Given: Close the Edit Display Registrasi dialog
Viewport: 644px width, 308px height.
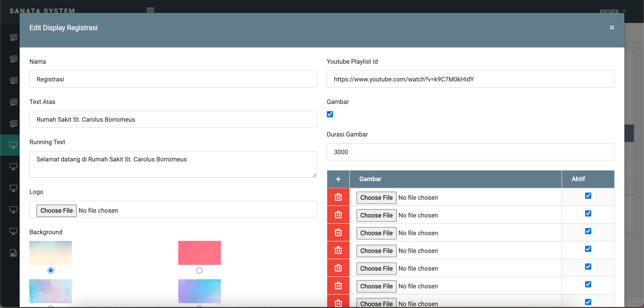Looking at the screenshot, I should click(x=612, y=28).
